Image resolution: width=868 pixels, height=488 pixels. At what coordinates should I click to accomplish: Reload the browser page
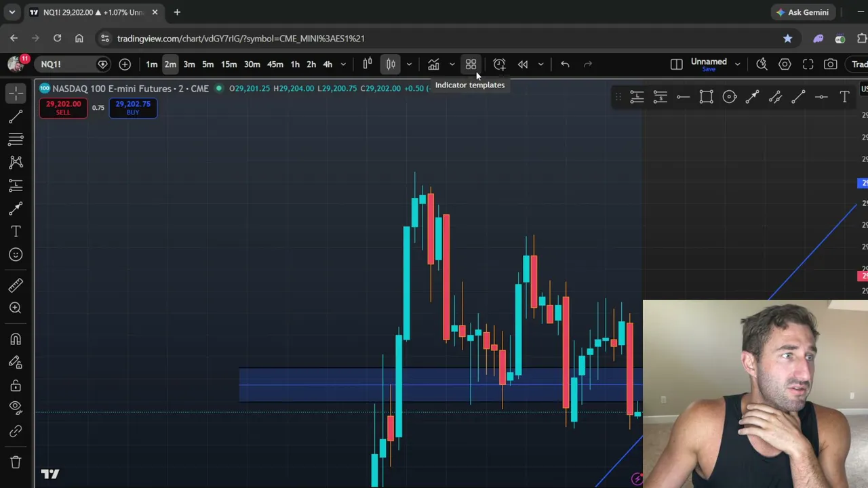click(x=57, y=39)
